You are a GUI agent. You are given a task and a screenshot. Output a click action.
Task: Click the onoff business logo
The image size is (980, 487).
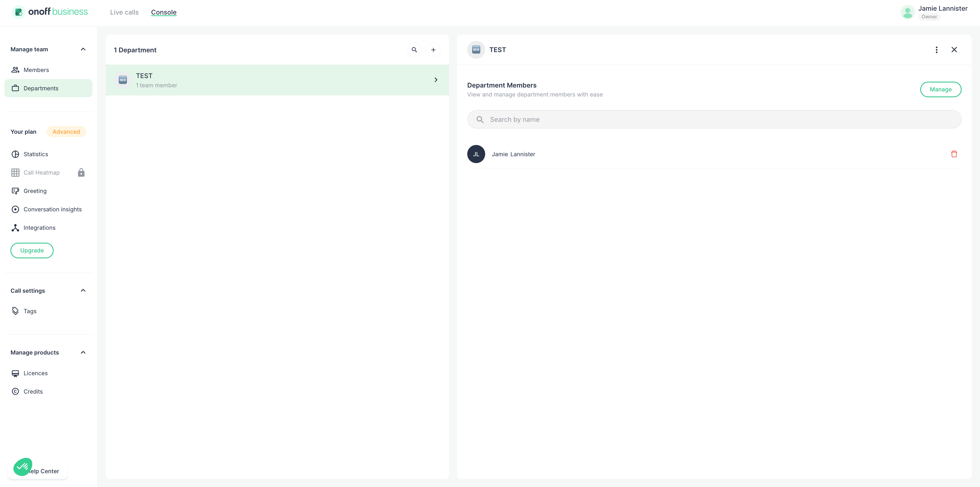(50, 12)
